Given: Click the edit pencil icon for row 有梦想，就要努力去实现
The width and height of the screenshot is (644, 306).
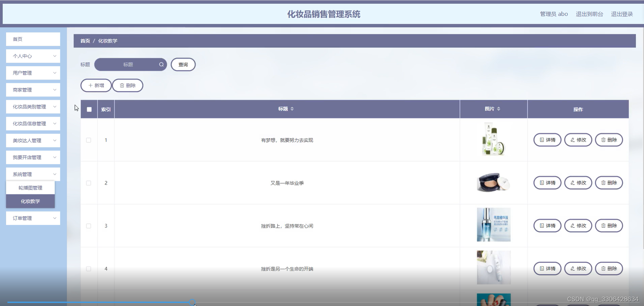Looking at the screenshot, I should tap(572, 140).
